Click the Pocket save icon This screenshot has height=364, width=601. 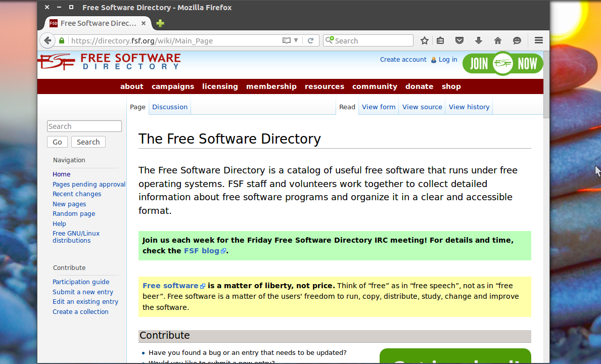(459, 40)
